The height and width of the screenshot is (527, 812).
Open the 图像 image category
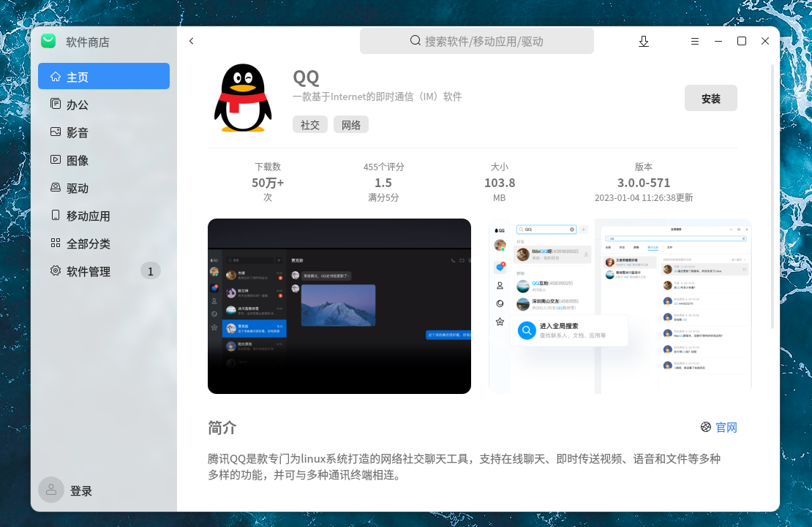coord(104,161)
